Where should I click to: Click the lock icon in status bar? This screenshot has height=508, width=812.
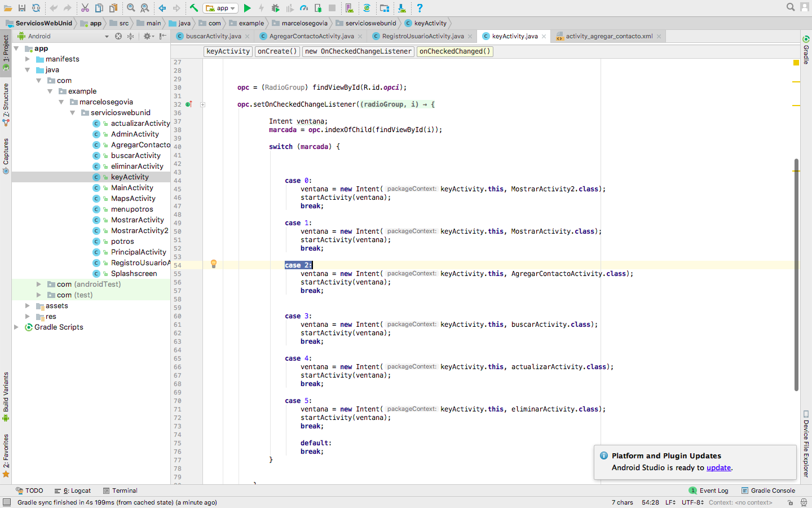coord(791,502)
